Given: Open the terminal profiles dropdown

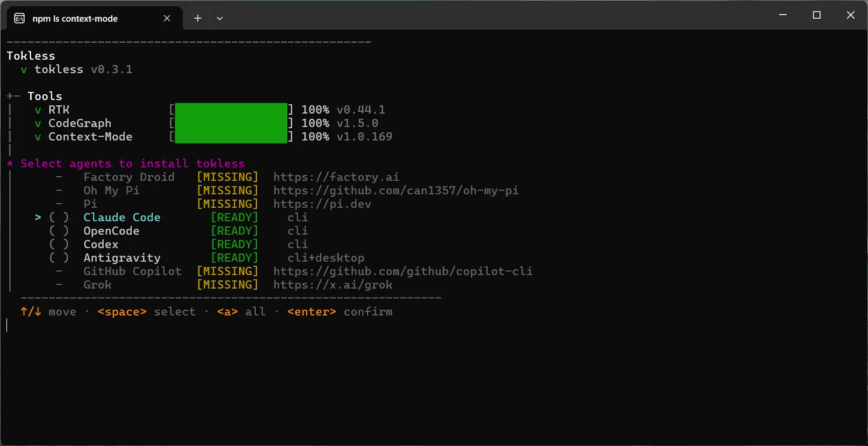Looking at the screenshot, I should 219,18.
